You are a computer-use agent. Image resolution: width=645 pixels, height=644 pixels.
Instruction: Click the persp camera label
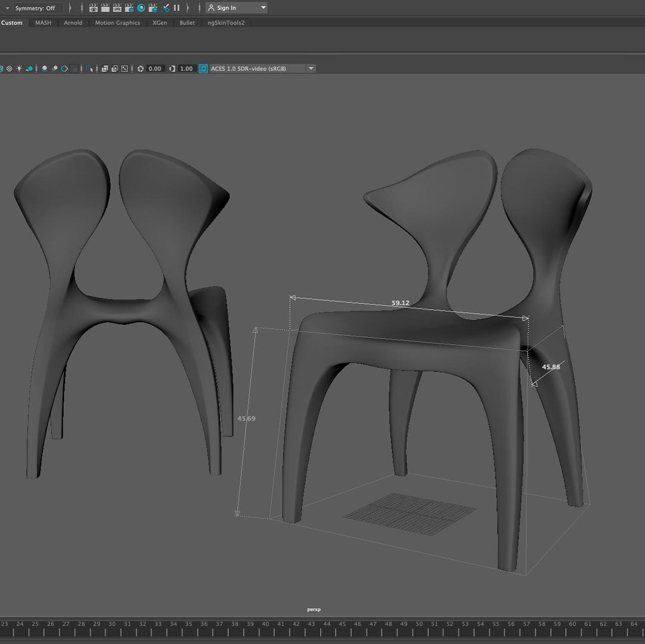314,609
